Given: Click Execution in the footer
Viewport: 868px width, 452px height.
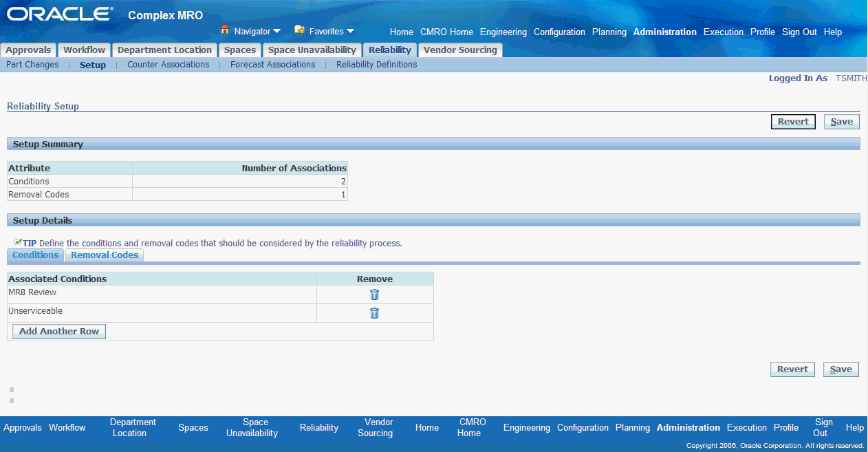Looking at the screenshot, I should [x=747, y=428].
